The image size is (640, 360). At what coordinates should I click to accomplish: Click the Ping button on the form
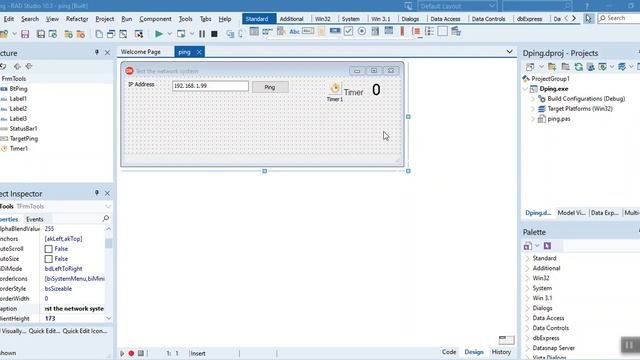coord(270,87)
